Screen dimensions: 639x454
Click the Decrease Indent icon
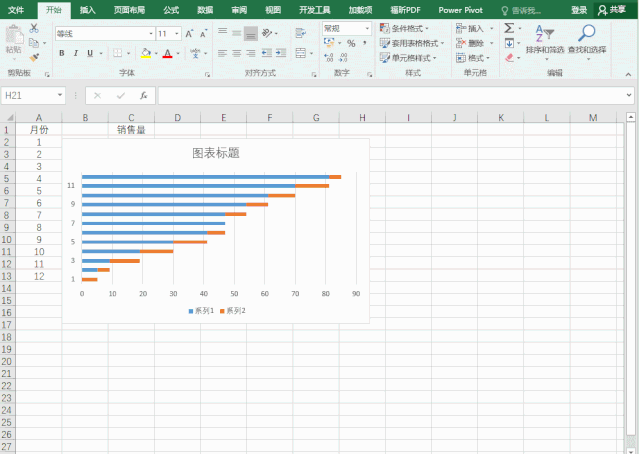click(267, 53)
